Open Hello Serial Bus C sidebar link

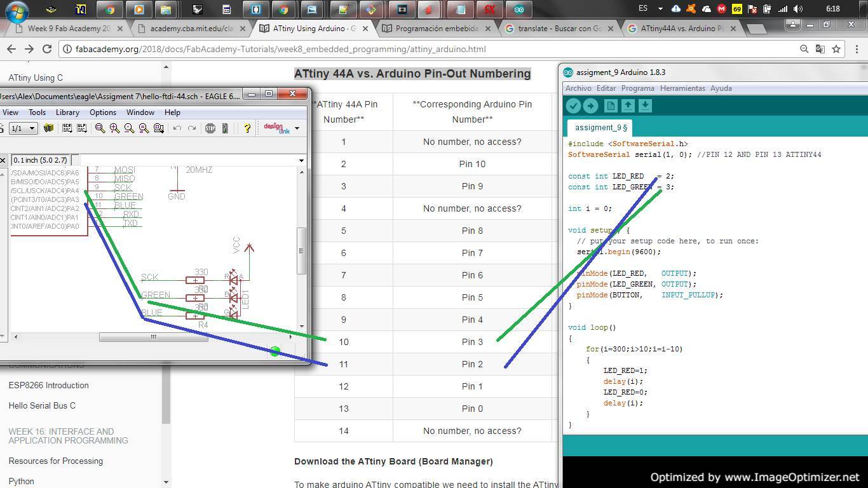coord(42,405)
